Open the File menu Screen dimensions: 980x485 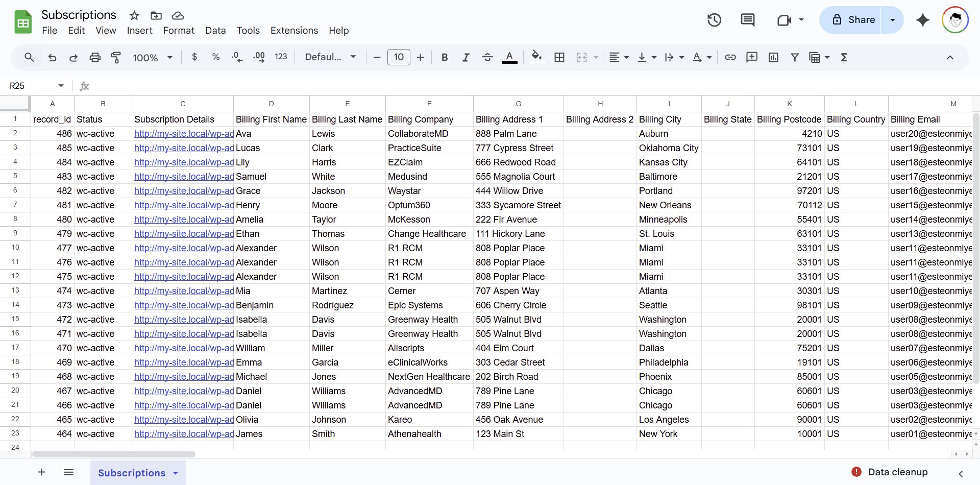[50, 31]
